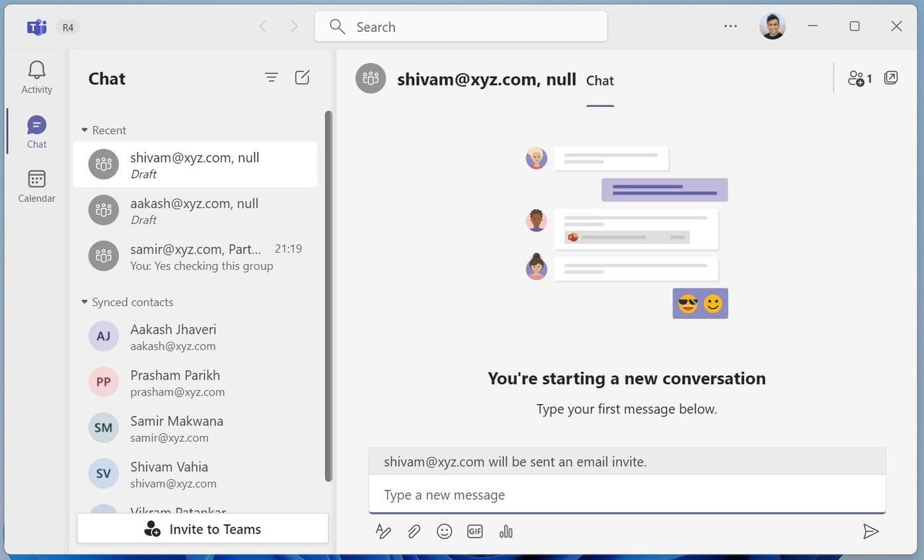The image size is (924, 560).
Task: Select contact Samir Makwana
Action: coord(195,428)
